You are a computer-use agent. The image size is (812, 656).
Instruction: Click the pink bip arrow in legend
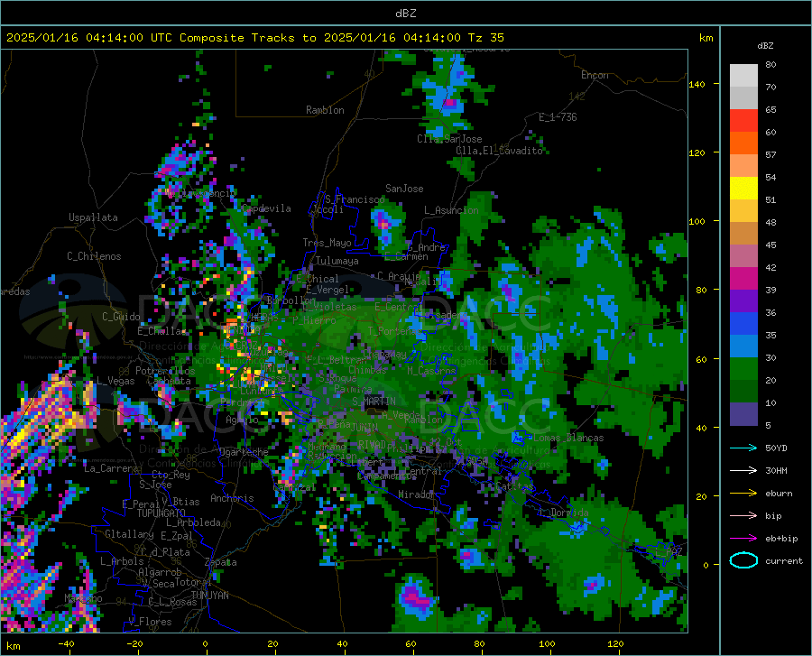tap(743, 516)
